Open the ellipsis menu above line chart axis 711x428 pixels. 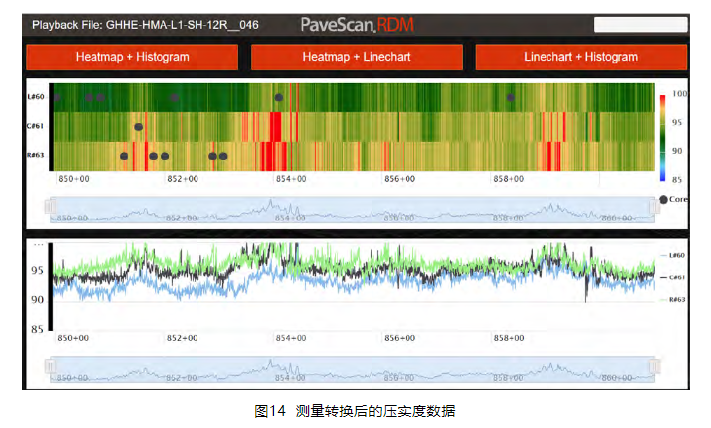click(39, 244)
